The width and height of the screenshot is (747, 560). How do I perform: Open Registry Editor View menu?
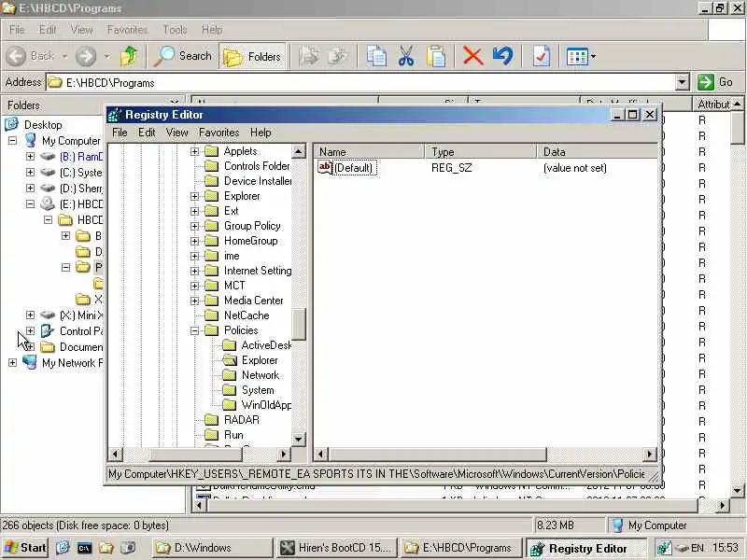click(x=176, y=133)
